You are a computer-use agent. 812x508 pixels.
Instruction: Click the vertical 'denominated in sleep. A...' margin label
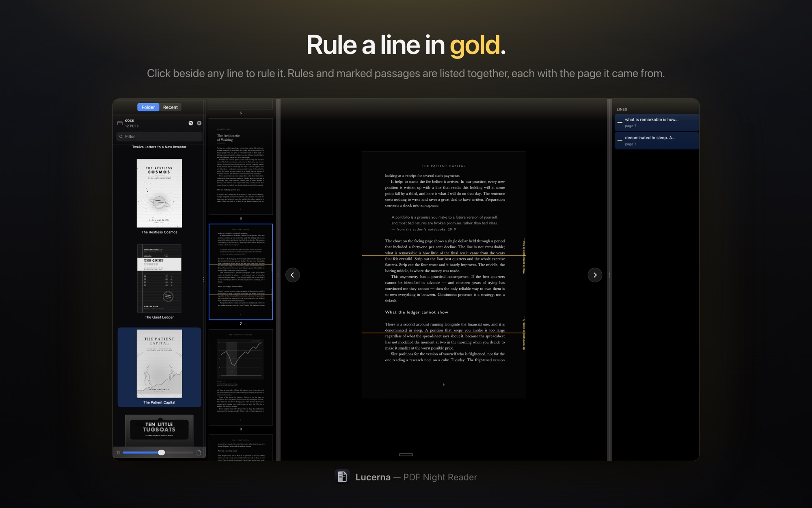(x=524, y=333)
